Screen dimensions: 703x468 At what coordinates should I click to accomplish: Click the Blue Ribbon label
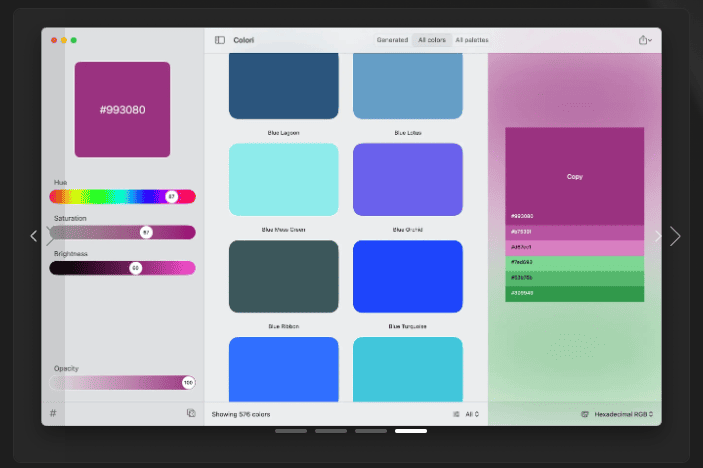click(x=284, y=326)
